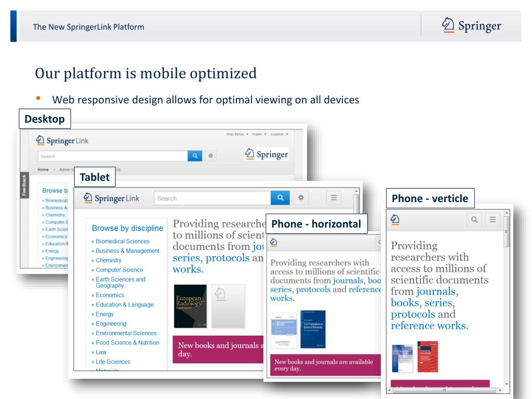The width and height of the screenshot is (532, 399).
Task: Open Energy in Tablet discipline list
Action: (x=104, y=314)
